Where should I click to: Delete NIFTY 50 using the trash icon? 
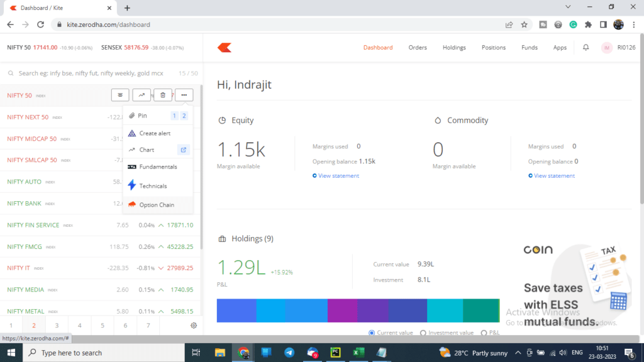coord(163,96)
